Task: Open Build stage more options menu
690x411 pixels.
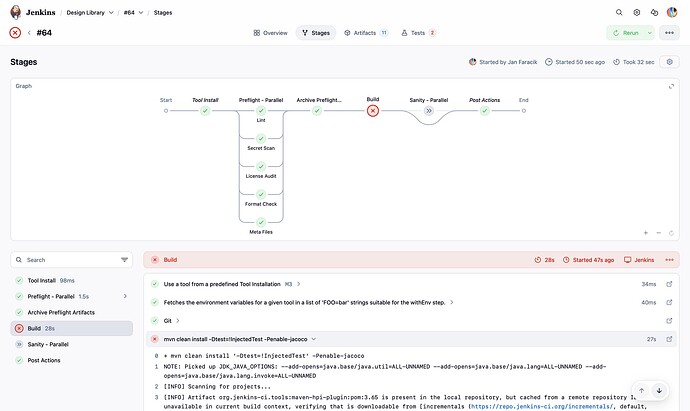Action: click(669, 260)
